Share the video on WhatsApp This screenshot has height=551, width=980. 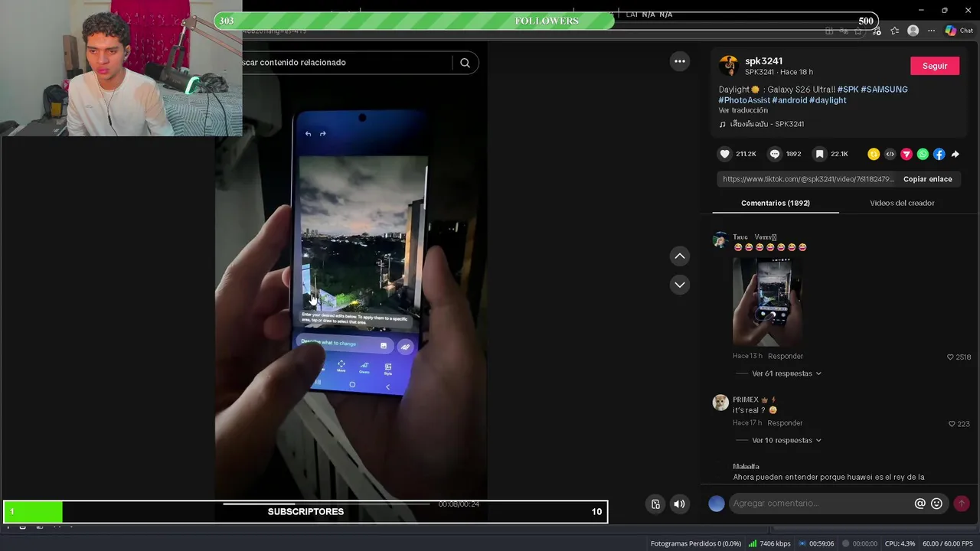click(x=923, y=154)
